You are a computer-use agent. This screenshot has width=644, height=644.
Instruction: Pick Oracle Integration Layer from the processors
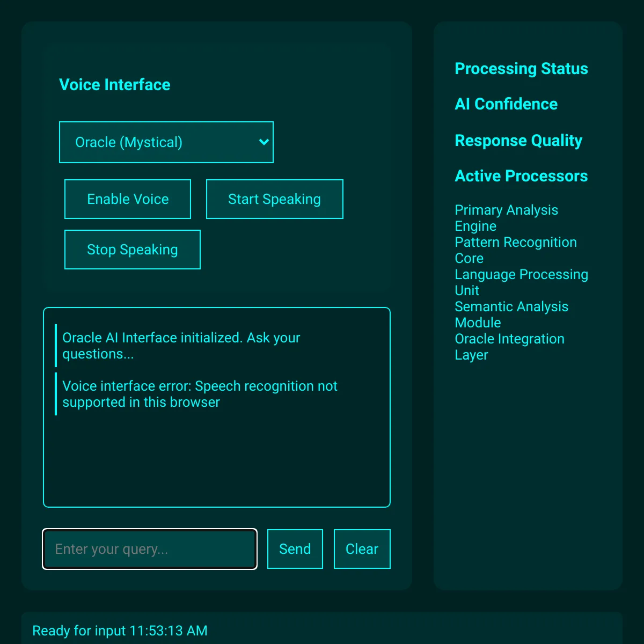[x=509, y=347]
